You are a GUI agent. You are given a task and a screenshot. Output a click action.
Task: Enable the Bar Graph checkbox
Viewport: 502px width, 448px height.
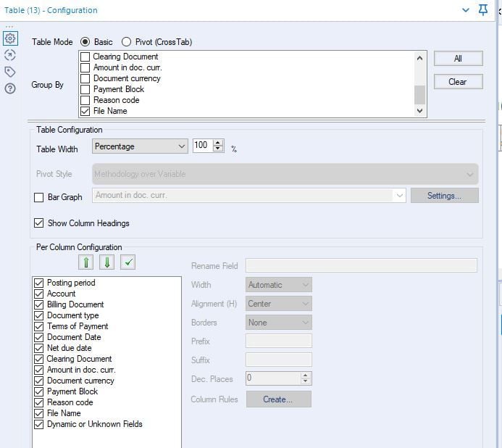[x=38, y=197]
